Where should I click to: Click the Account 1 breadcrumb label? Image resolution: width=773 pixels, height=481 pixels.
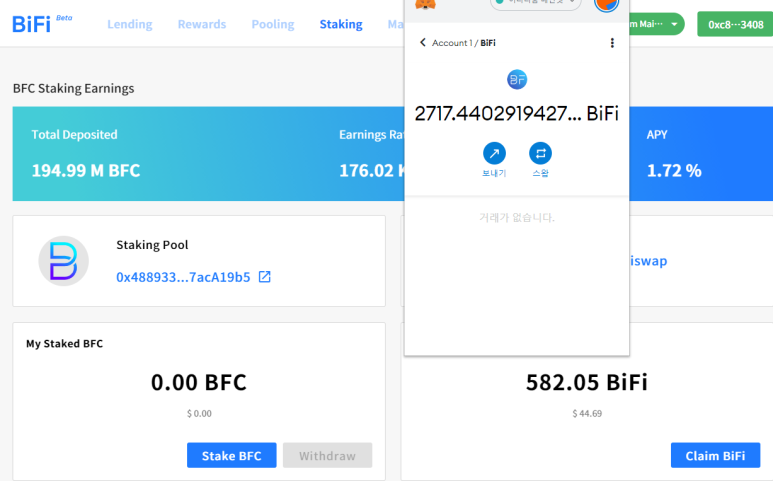coord(452,43)
